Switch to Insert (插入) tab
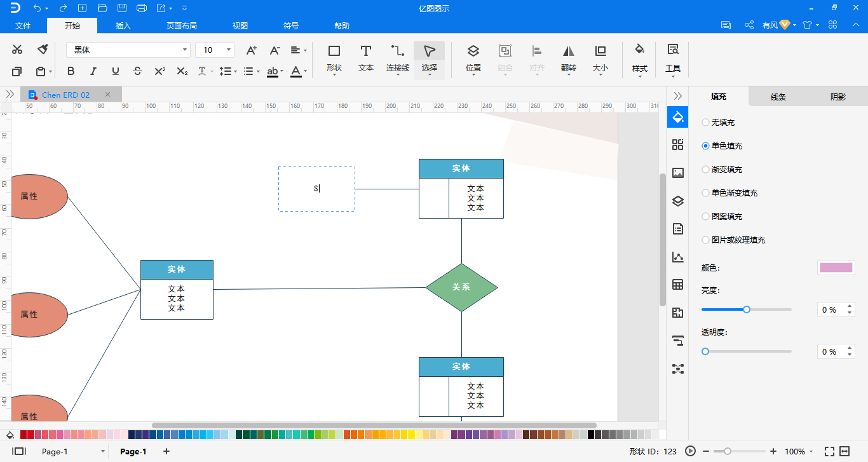This screenshot has height=462, width=868. (123, 25)
